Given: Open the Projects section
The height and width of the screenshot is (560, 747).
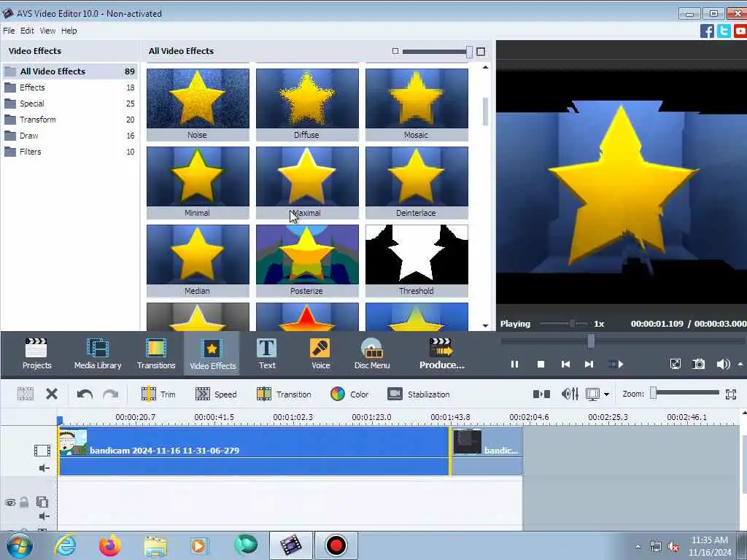Looking at the screenshot, I should click(x=36, y=354).
